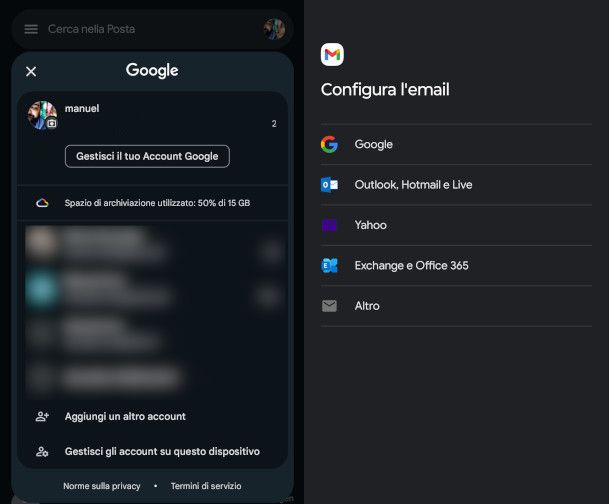The width and height of the screenshot is (610, 504).
Task: Select Aggiungi un altro account
Action: 152,416
